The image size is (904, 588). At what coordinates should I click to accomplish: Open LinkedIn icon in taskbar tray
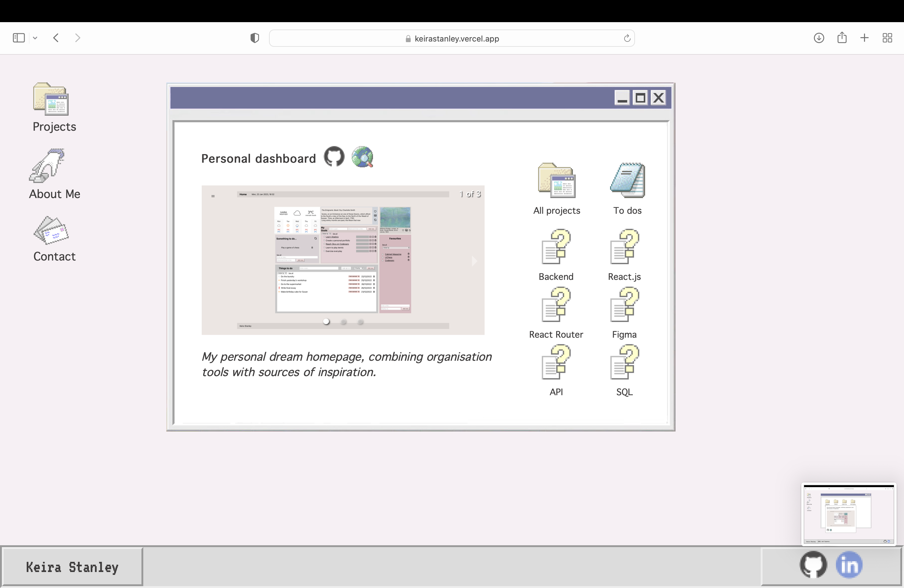click(x=849, y=565)
